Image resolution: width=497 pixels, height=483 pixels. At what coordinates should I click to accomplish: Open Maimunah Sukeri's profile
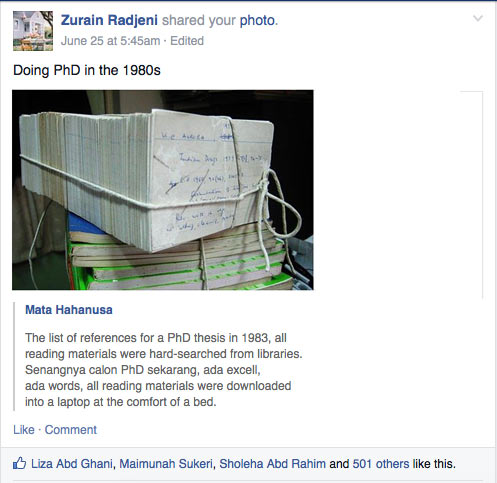tap(166, 464)
